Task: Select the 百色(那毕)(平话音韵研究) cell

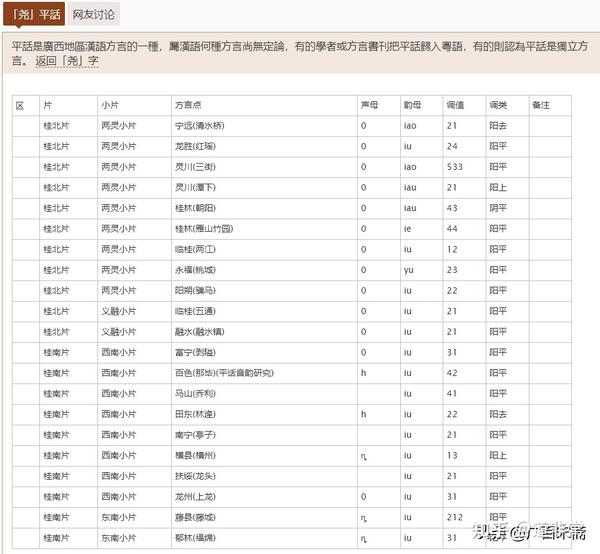Action: [x=264, y=373]
